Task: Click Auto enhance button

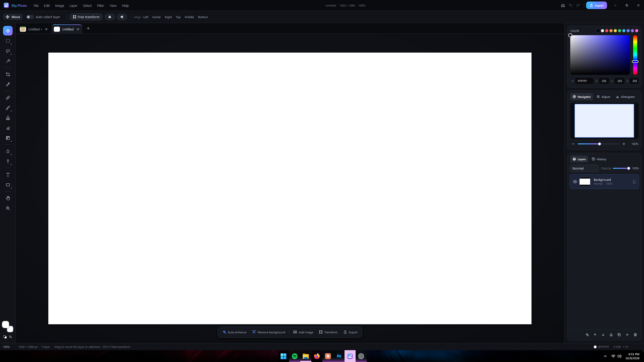Action: click(234, 332)
